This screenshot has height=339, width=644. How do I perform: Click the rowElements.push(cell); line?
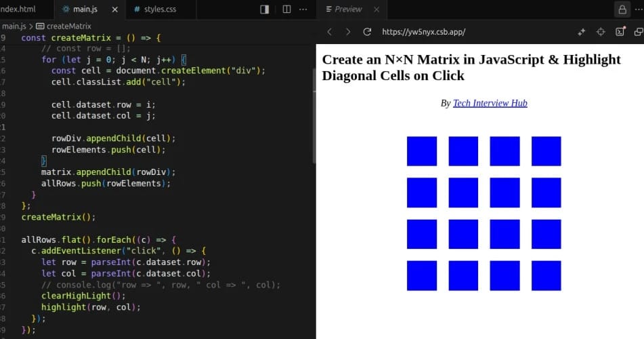108,150
